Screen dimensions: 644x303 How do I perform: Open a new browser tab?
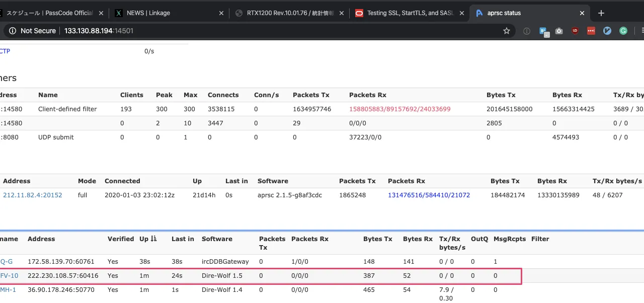click(x=601, y=13)
